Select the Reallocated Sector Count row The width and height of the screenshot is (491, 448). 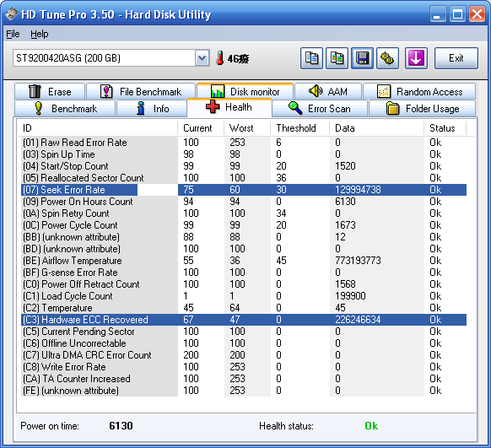pyautogui.click(x=244, y=178)
